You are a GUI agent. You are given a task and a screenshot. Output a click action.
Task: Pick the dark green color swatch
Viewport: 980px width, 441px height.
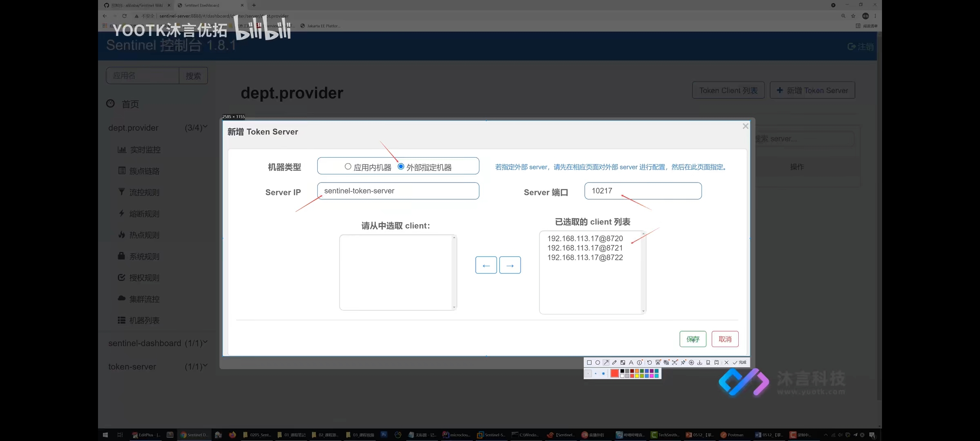(642, 371)
